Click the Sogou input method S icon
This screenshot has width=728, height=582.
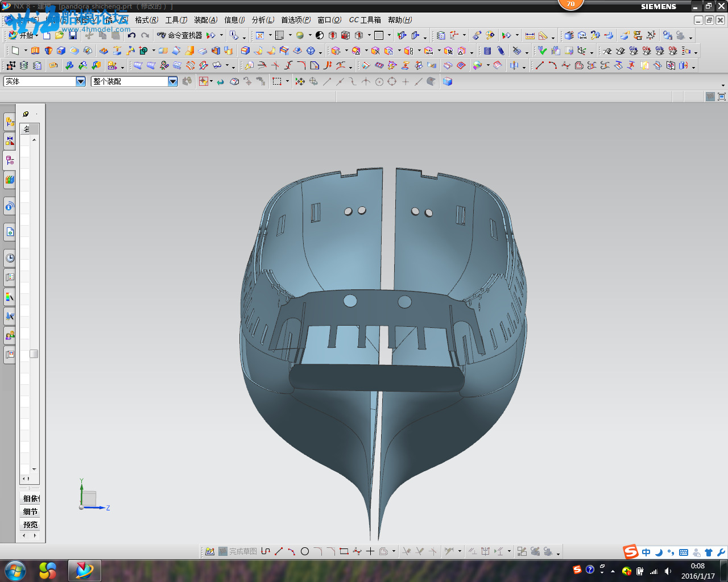coord(631,552)
